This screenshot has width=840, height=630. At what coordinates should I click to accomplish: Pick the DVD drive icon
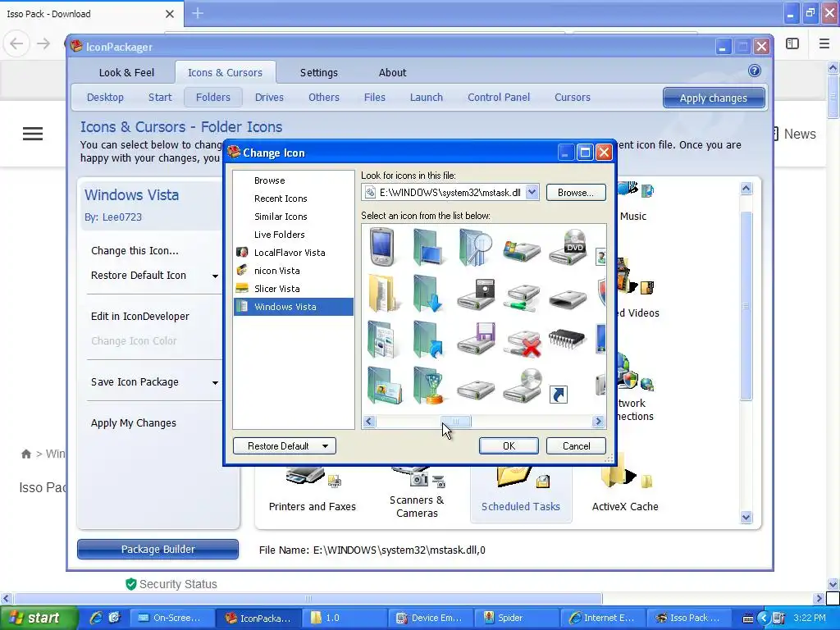click(568, 247)
